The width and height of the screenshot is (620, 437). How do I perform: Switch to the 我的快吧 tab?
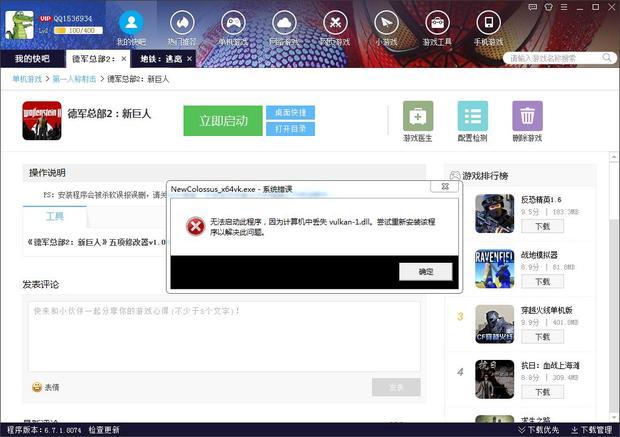coord(31,60)
